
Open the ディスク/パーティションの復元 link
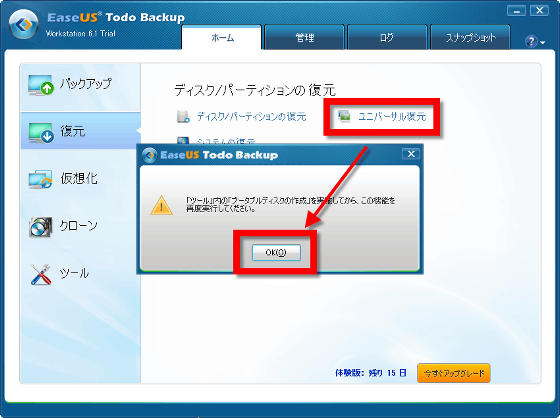(x=252, y=117)
